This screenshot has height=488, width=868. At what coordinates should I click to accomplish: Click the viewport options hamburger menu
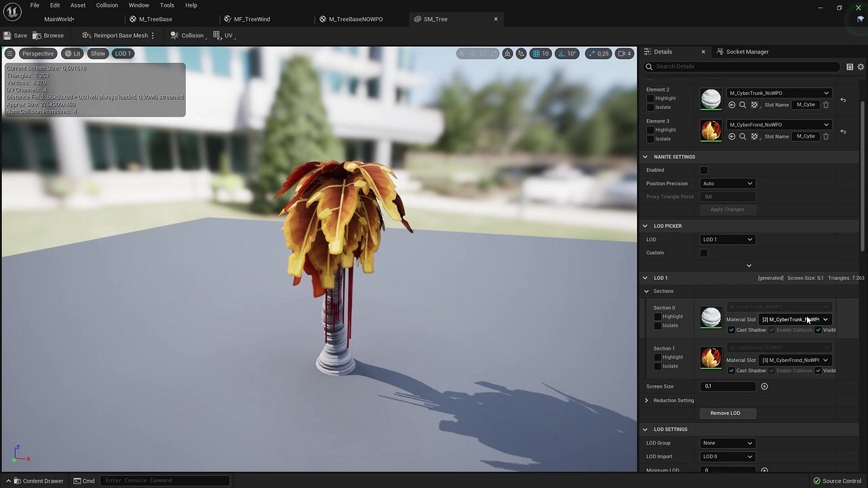(x=10, y=54)
